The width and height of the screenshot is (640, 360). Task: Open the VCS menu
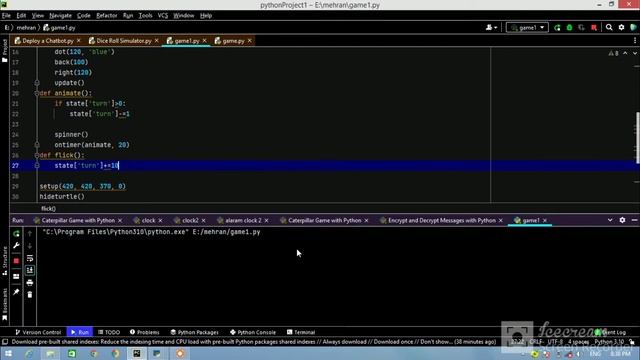[162, 16]
